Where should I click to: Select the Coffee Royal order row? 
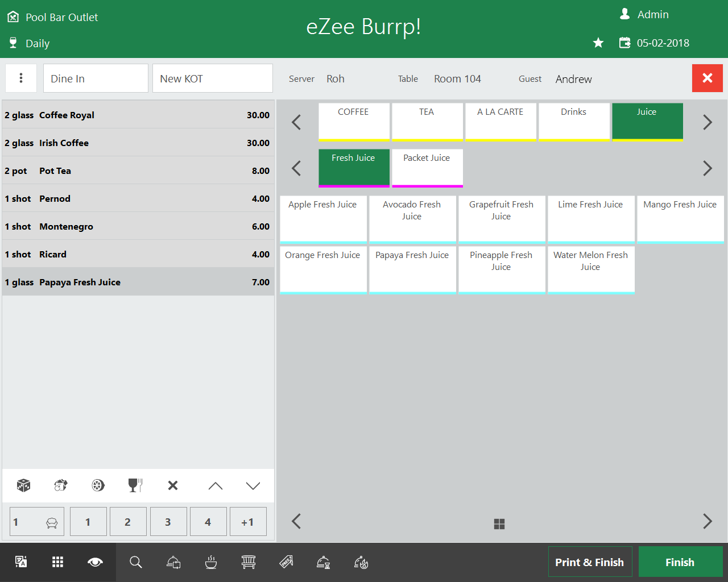138,115
